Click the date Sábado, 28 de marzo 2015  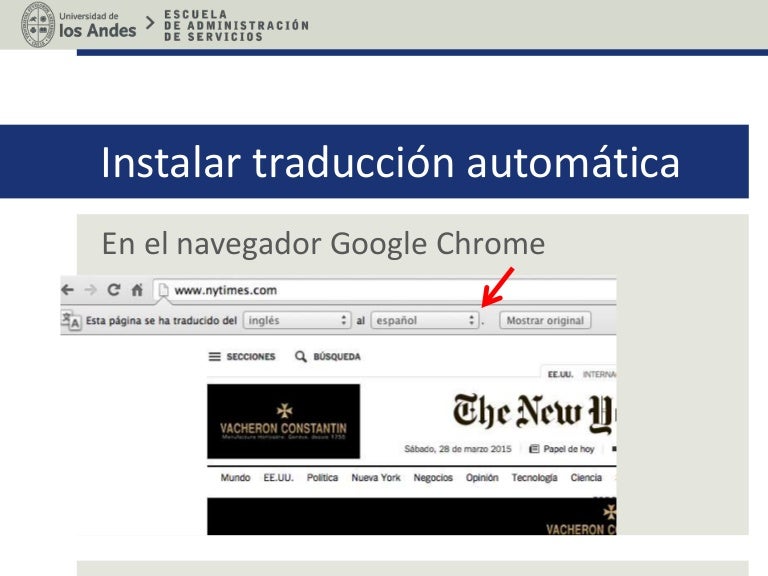[x=457, y=449]
